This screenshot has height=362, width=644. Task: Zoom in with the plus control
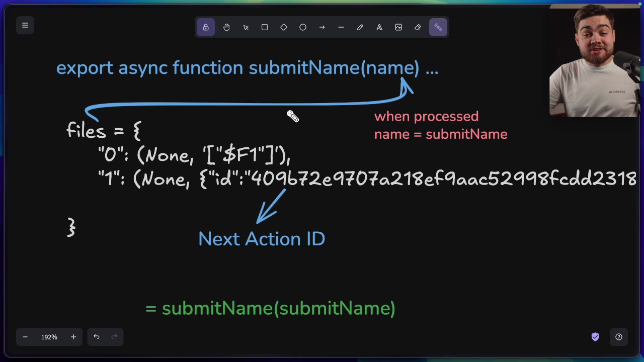(x=73, y=337)
